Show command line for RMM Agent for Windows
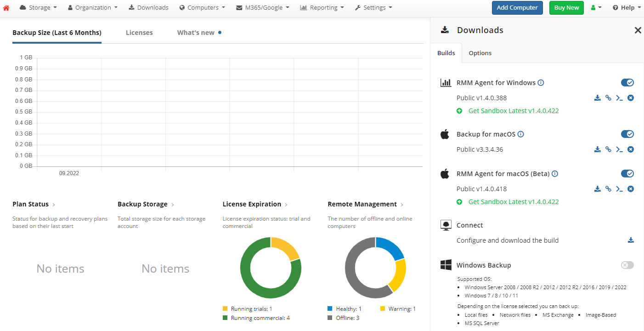Screen dimensions: 644x331 [x=619, y=98]
